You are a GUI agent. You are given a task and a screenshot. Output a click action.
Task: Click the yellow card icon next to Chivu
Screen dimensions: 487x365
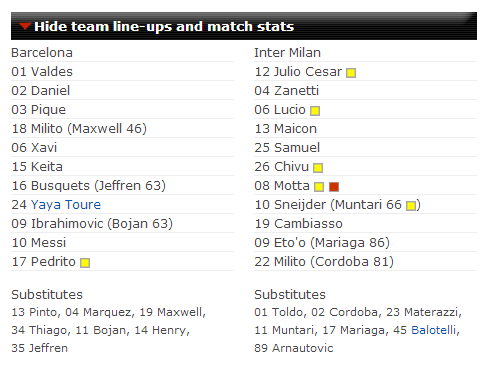point(318,168)
